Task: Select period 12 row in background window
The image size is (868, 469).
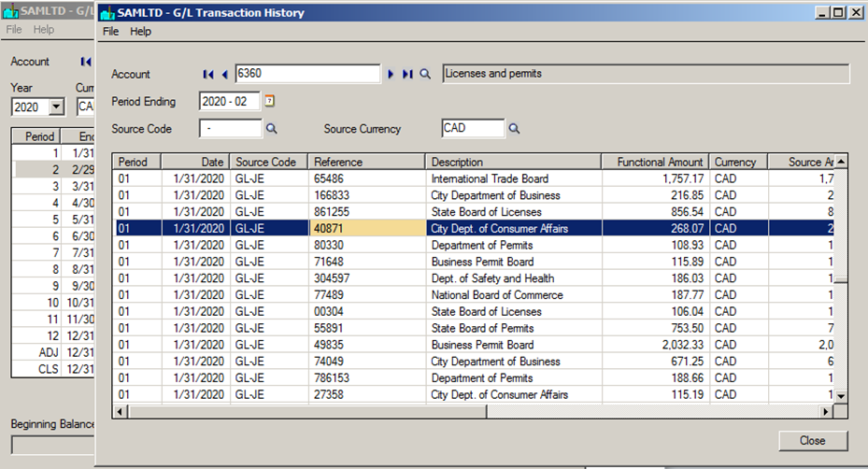Action: 53,335
